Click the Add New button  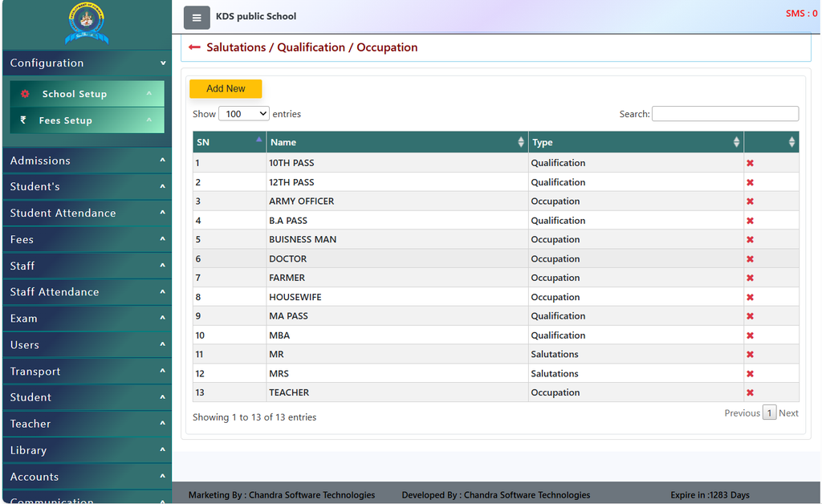pos(226,88)
